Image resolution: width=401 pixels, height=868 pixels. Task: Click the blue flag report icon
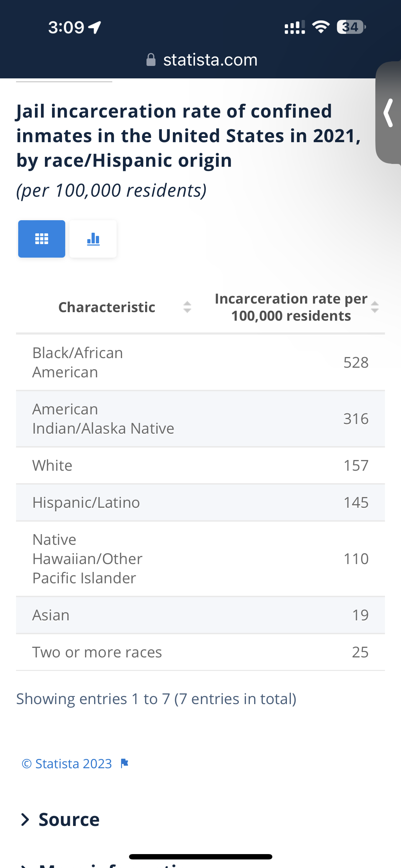tap(124, 763)
